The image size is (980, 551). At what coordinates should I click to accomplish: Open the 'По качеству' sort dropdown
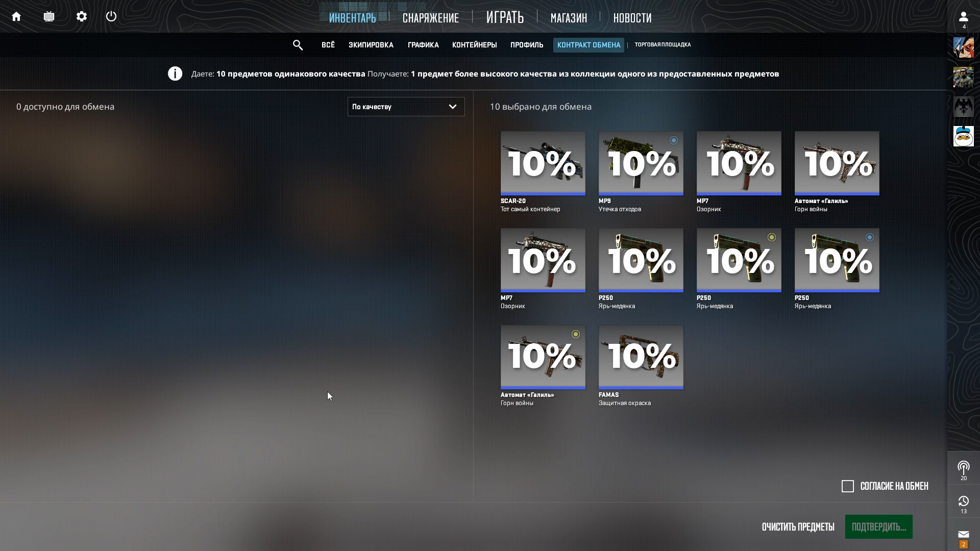[406, 107]
